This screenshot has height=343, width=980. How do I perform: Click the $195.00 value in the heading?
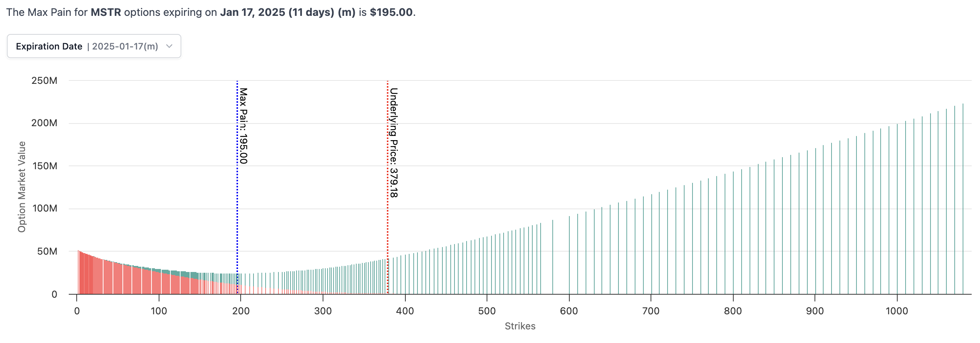[391, 12]
